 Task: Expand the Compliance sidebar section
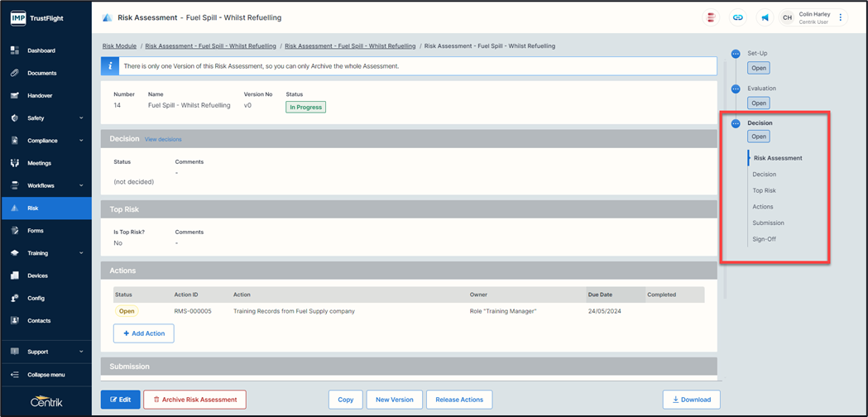[x=81, y=141]
